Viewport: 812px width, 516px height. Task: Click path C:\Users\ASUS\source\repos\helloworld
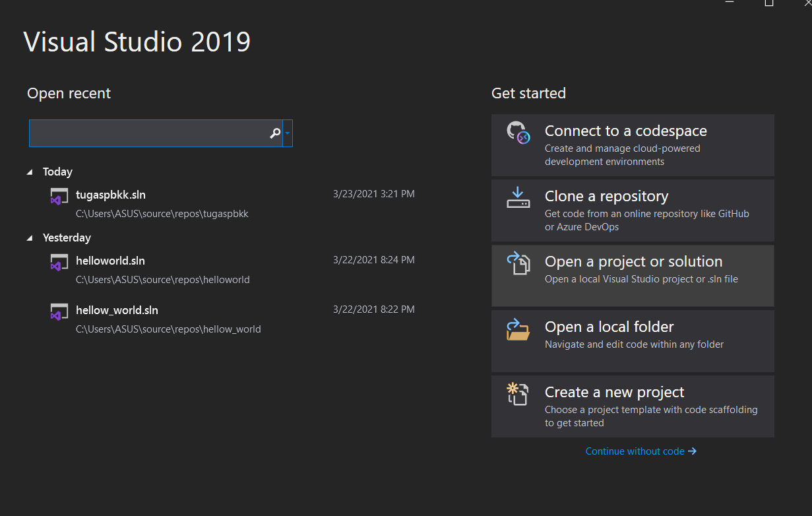click(163, 280)
